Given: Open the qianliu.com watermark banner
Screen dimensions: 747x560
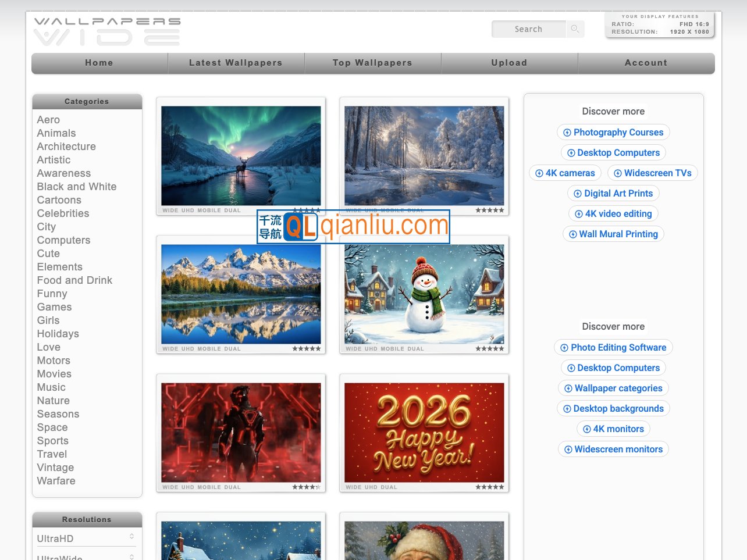Looking at the screenshot, I should (353, 226).
